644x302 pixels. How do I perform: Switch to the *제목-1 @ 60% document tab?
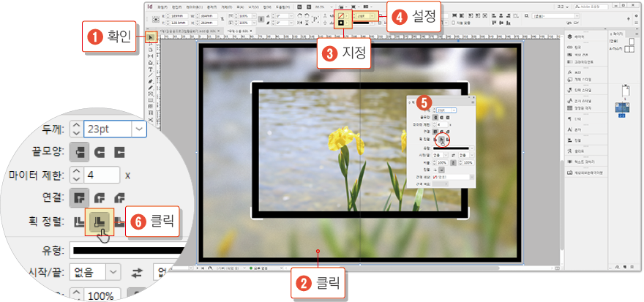[x=239, y=31]
